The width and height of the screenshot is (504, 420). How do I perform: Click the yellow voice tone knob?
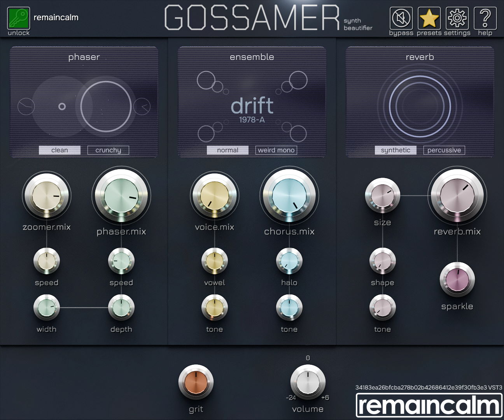tap(215, 308)
